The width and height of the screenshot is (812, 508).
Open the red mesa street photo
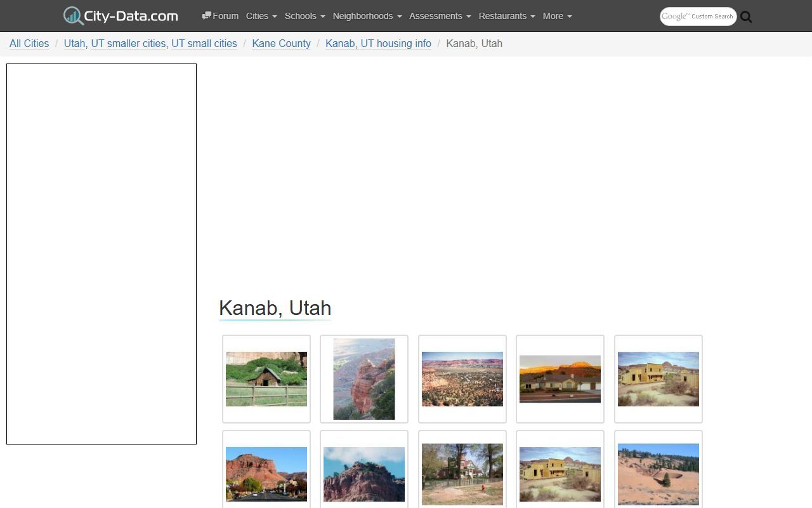pos(266,474)
